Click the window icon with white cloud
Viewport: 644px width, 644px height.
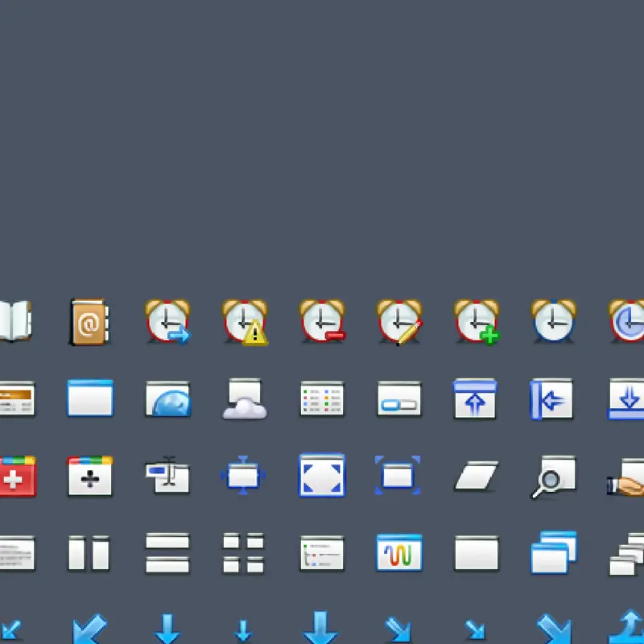[x=245, y=398]
